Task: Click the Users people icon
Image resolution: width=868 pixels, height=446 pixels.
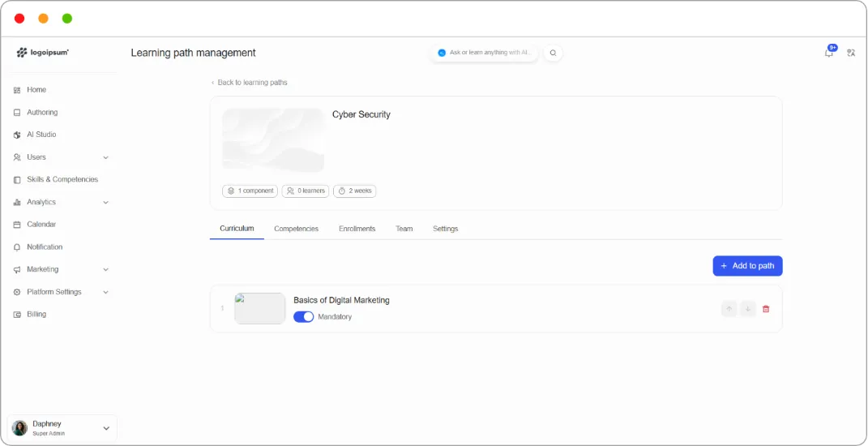Action: tap(16, 157)
